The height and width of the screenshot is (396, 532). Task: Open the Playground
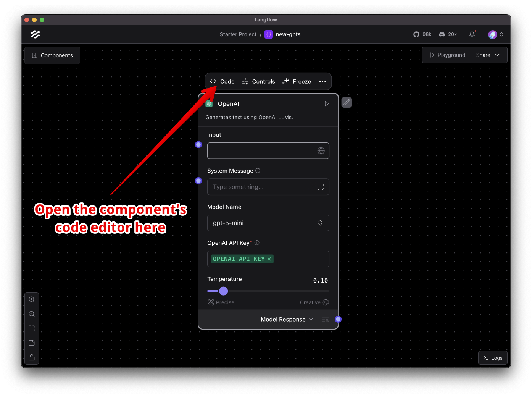tap(447, 55)
